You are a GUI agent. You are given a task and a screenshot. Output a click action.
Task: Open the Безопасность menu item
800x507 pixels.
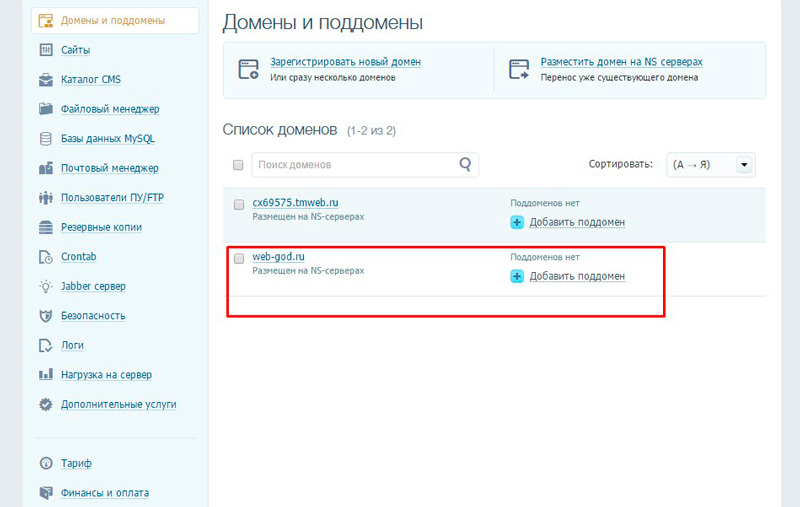click(x=93, y=316)
